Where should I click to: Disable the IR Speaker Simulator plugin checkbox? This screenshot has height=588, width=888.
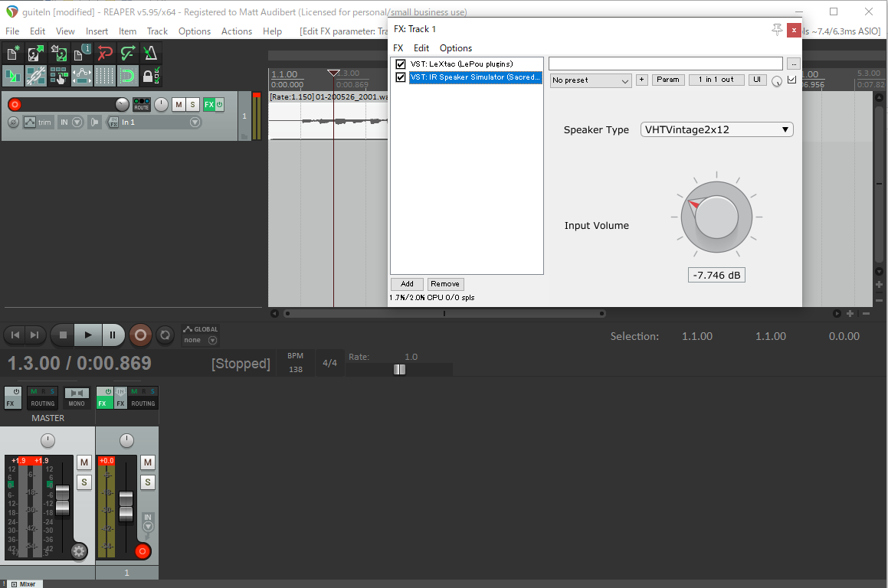click(x=399, y=77)
